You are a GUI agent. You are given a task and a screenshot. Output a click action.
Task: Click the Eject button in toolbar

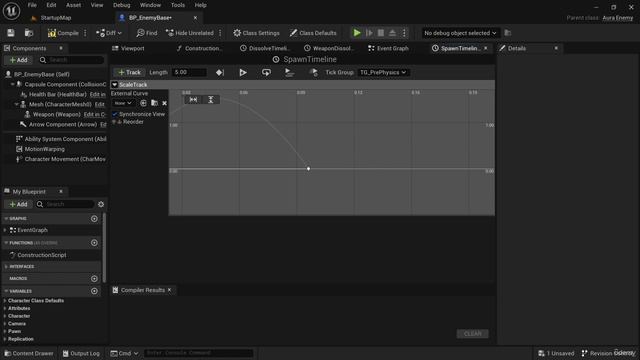(x=392, y=33)
